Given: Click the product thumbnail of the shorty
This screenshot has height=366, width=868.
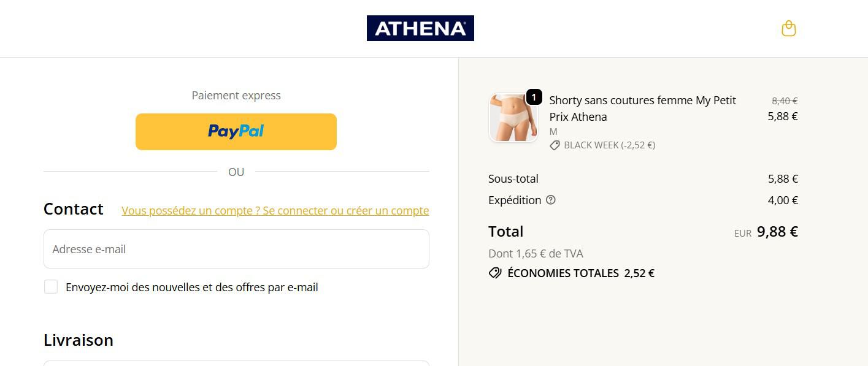Looking at the screenshot, I should [513, 117].
